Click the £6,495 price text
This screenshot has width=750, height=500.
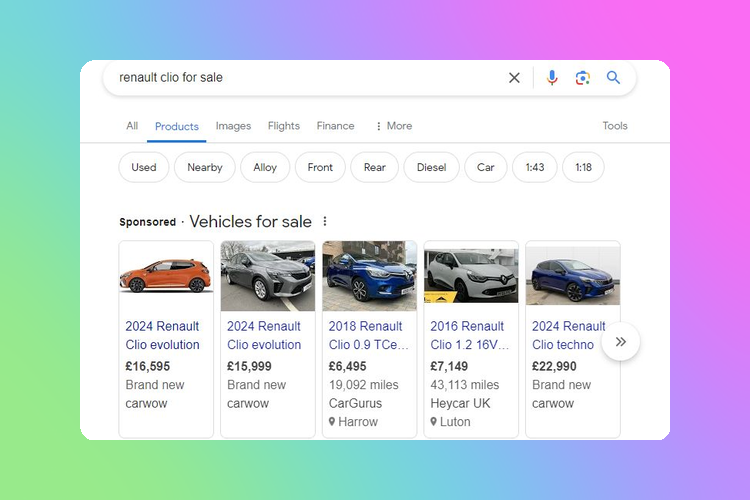(x=347, y=366)
